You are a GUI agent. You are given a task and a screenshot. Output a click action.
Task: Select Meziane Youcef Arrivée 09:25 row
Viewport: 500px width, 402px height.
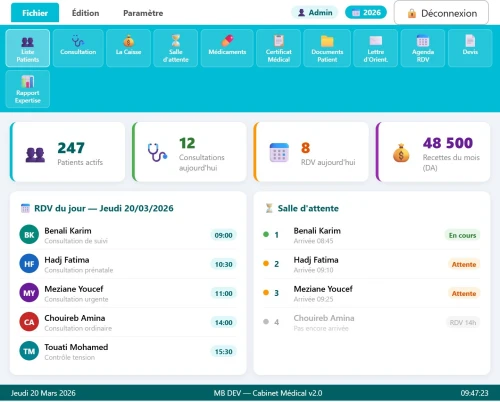[x=372, y=293]
